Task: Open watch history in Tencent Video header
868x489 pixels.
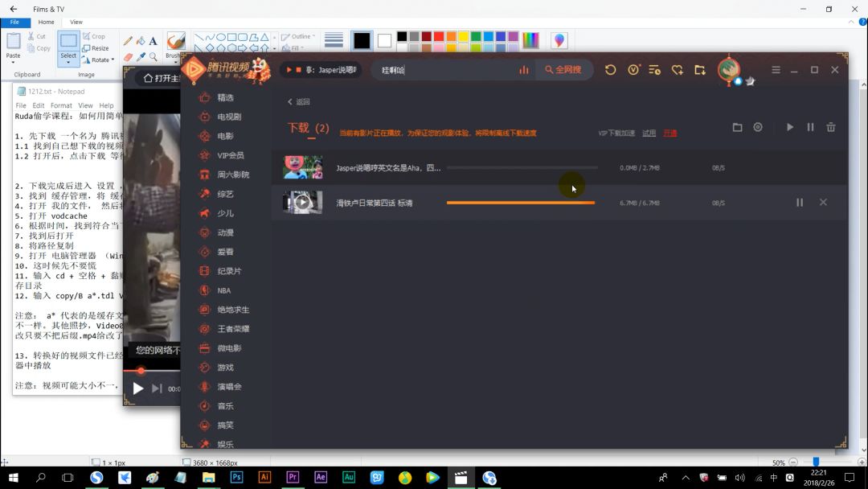Action: coord(610,70)
